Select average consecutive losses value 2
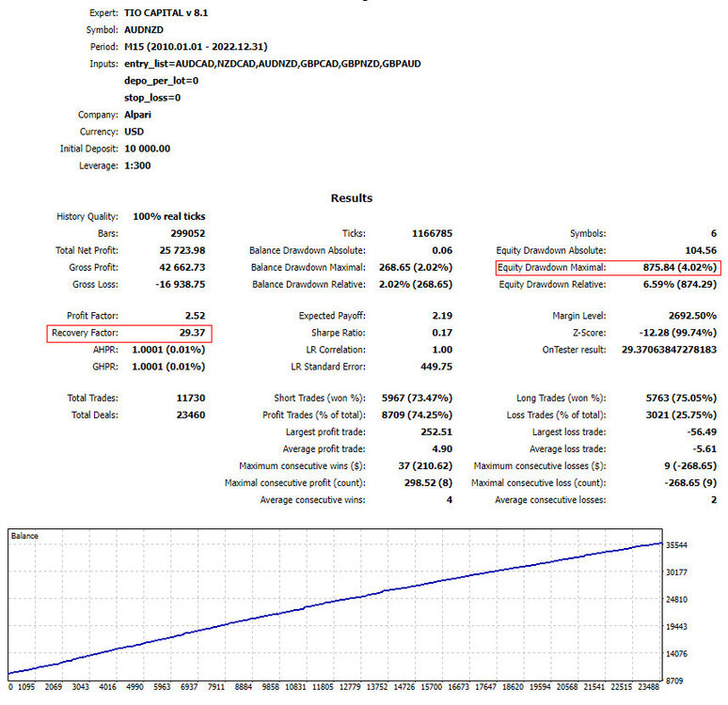Image resolution: width=728 pixels, height=705 pixels. 714,500
